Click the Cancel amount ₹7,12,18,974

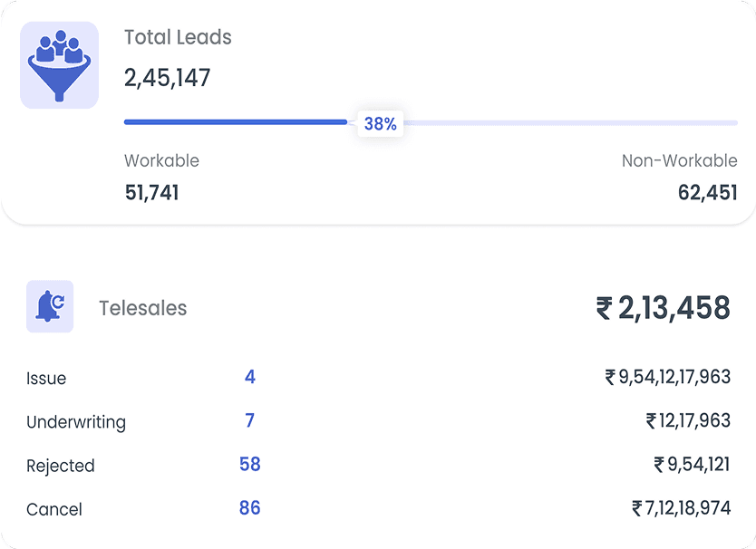[681, 507]
